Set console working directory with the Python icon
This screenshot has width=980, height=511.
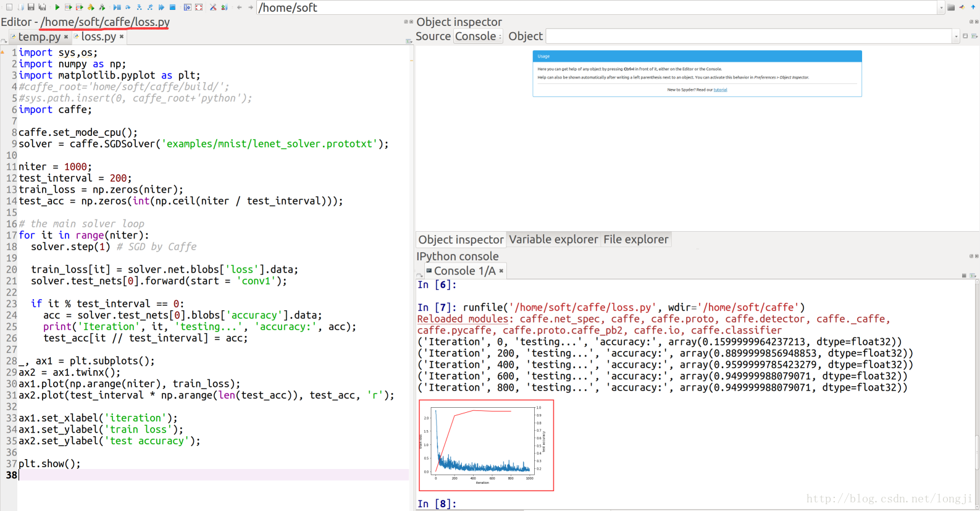(962, 7)
